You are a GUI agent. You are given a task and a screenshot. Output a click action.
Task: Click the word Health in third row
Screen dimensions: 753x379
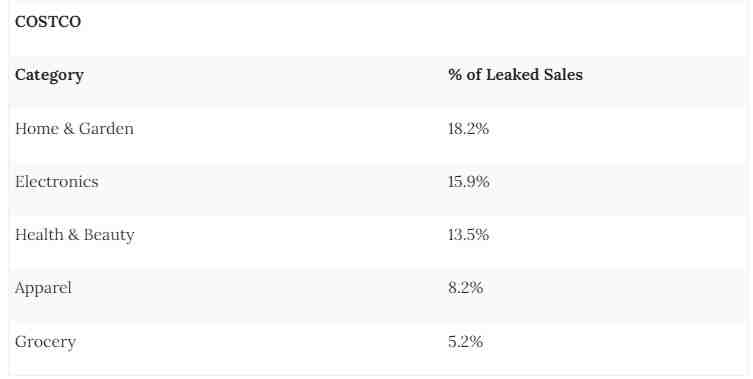(39, 234)
